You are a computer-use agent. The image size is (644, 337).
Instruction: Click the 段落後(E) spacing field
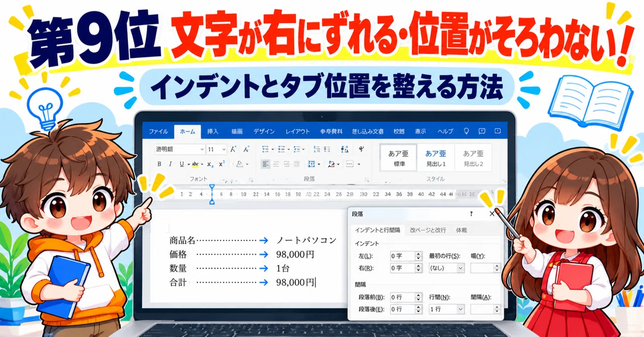[406, 309]
